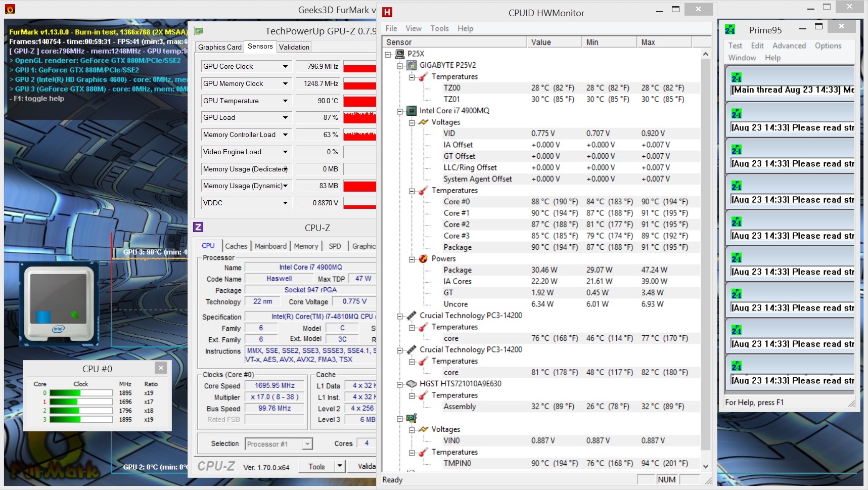The width and height of the screenshot is (868, 490).
Task: Click the Value column header in HWMonitor
Action: [x=554, y=42]
